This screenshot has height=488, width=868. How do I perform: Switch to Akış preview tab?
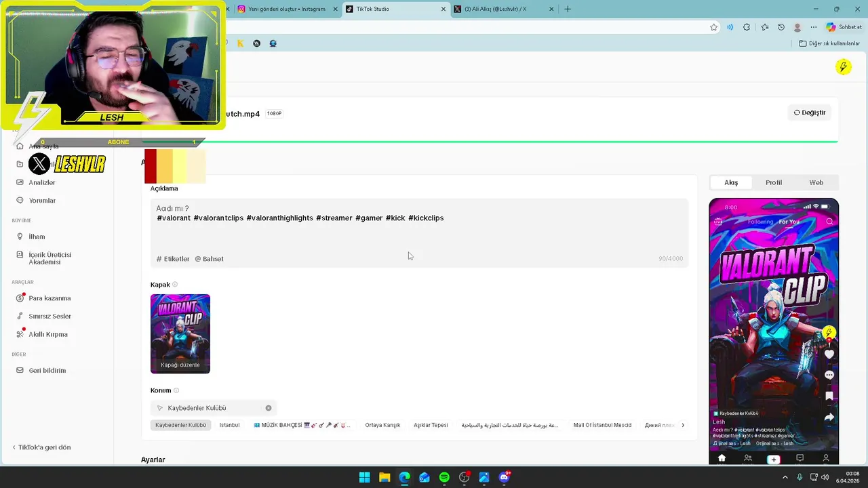pyautogui.click(x=731, y=182)
